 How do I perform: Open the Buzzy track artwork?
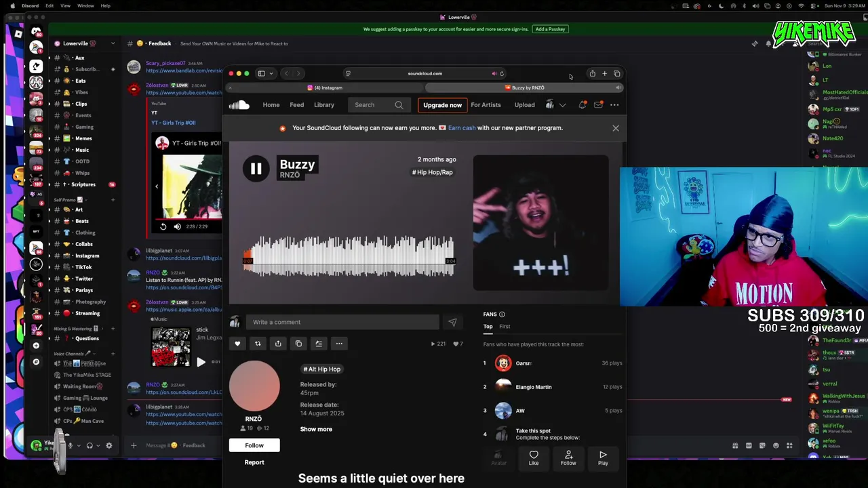click(540, 222)
